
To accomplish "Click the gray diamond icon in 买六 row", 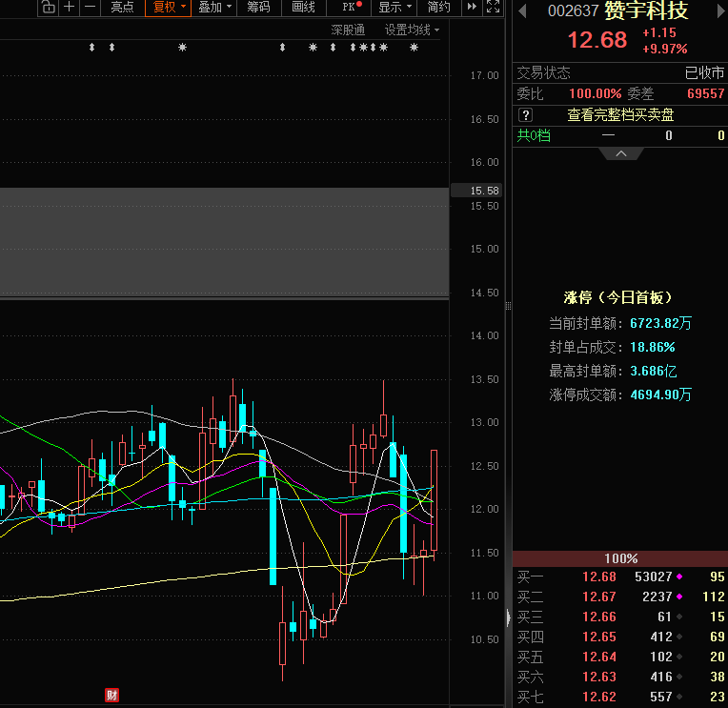I will pos(679,677).
